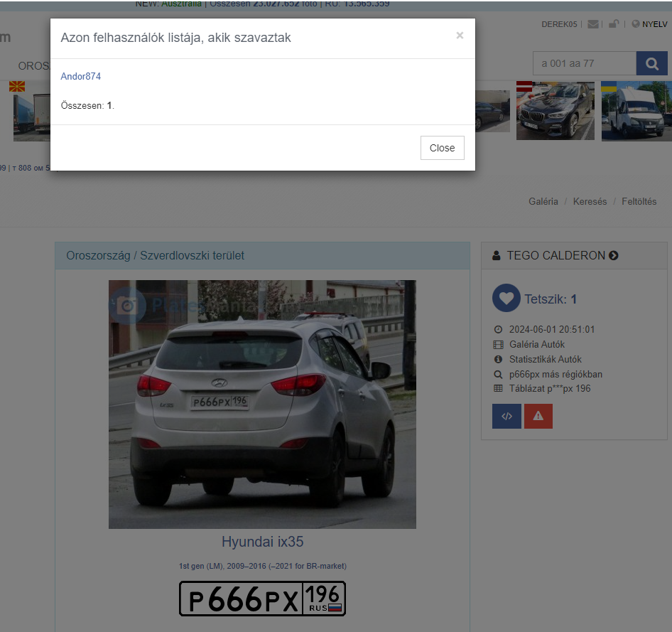Click the Összesen: 1 total text

[87, 105]
